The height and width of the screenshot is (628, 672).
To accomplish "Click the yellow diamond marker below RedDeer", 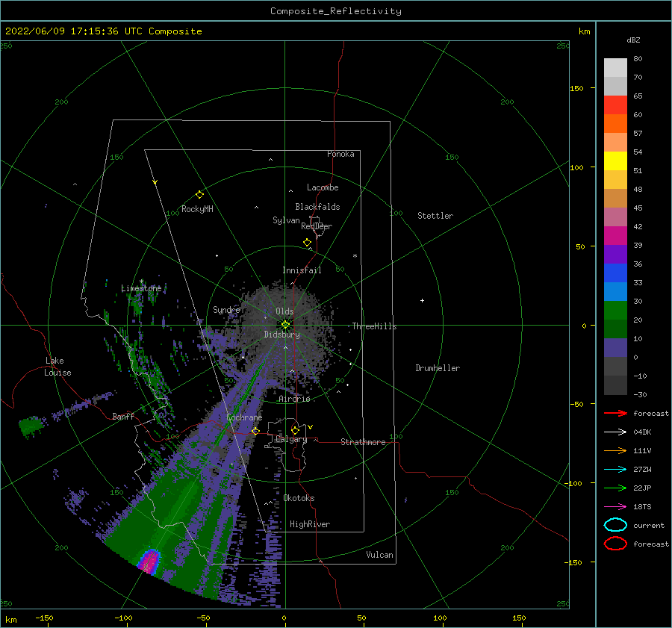I will 307,243.
